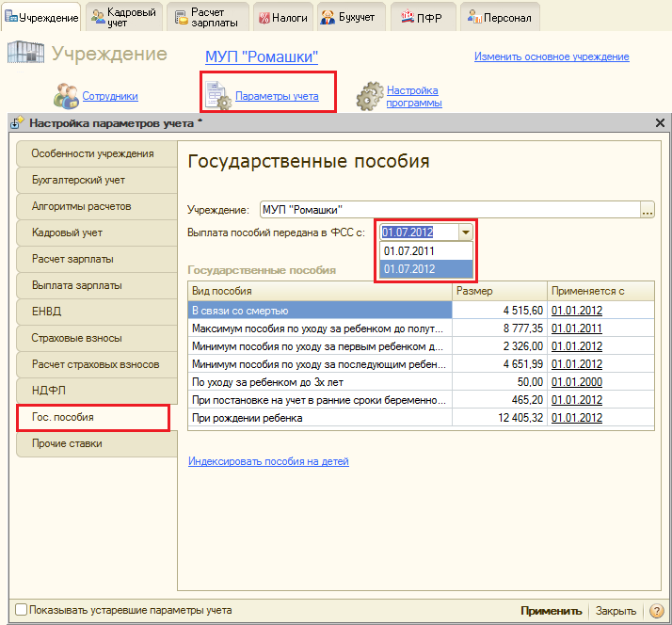672x625 pixels.
Task: Click date link 01.01.2011
Action: tap(576, 329)
